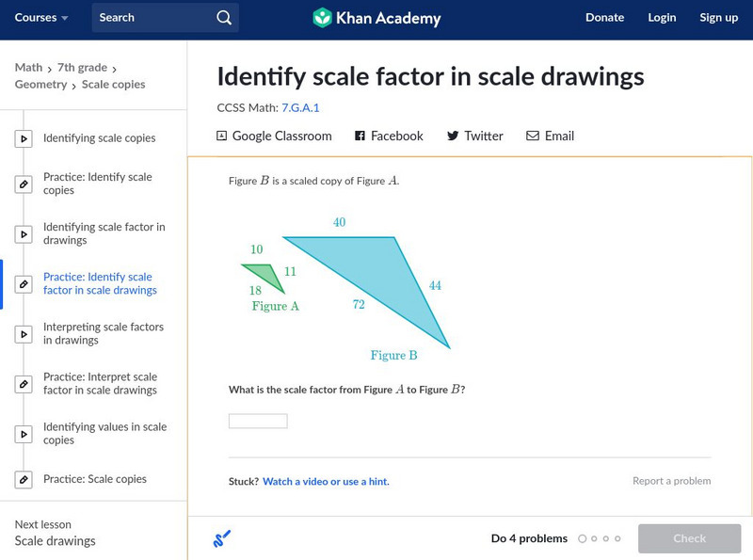Screen dimensions: 753x560
Task: Click the scale factor answer box
Action: [258, 421]
